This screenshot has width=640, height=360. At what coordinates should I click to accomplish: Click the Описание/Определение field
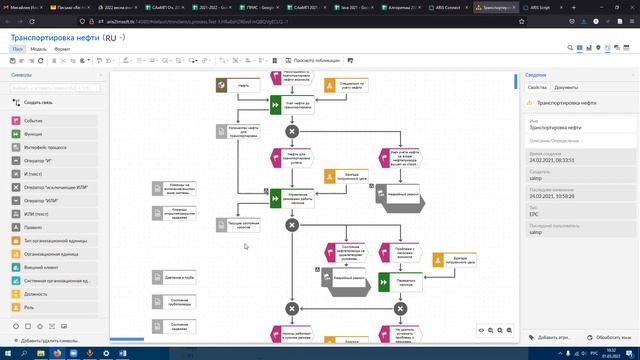(x=580, y=141)
